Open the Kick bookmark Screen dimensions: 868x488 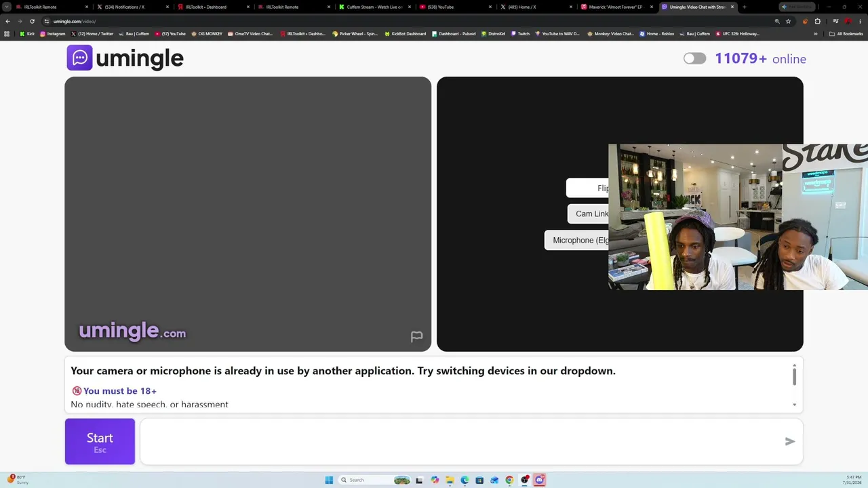point(27,34)
